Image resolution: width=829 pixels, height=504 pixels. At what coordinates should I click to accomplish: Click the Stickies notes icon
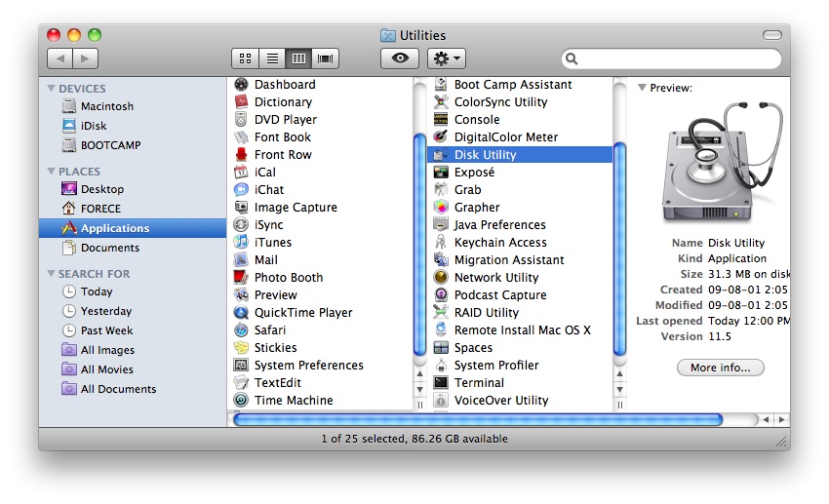pyautogui.click(x=241, y=347)
